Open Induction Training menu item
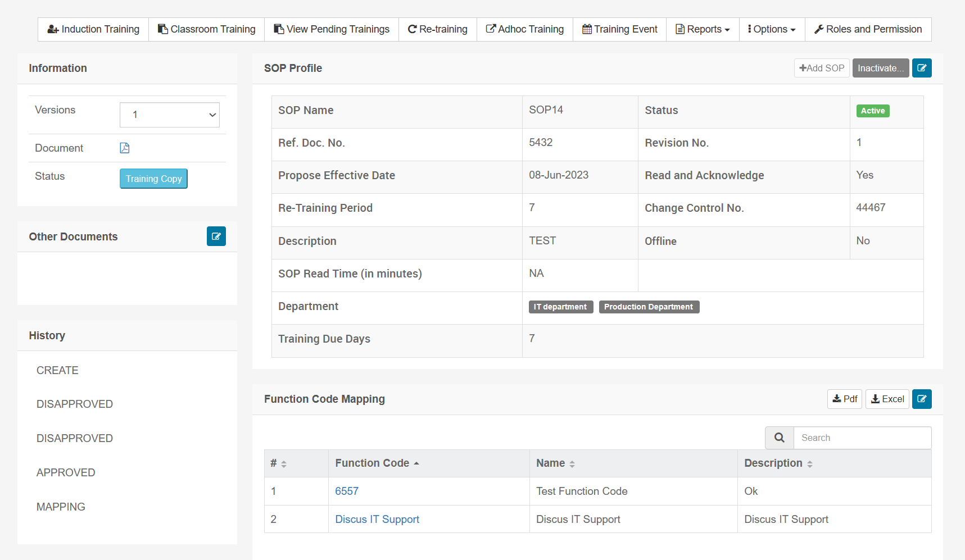The image size is (965, 560). pos(93,29)
